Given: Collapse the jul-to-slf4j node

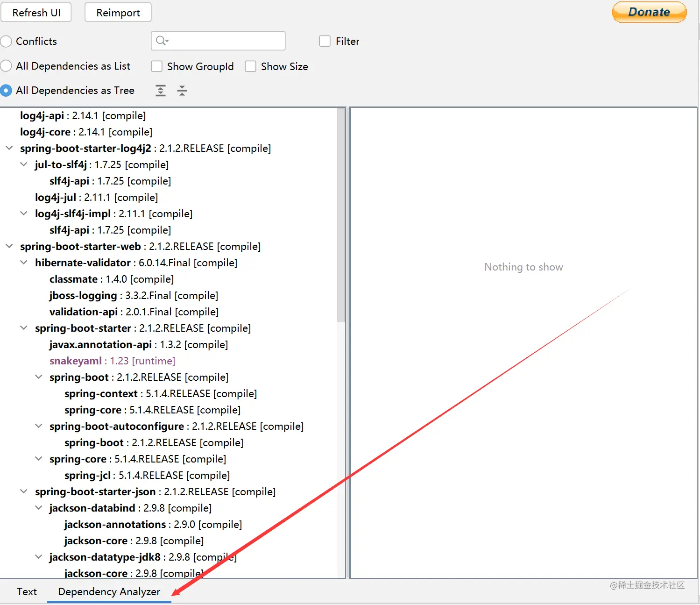Looking at the screenshot, I should pyautogui.click(x=24, y=164).
